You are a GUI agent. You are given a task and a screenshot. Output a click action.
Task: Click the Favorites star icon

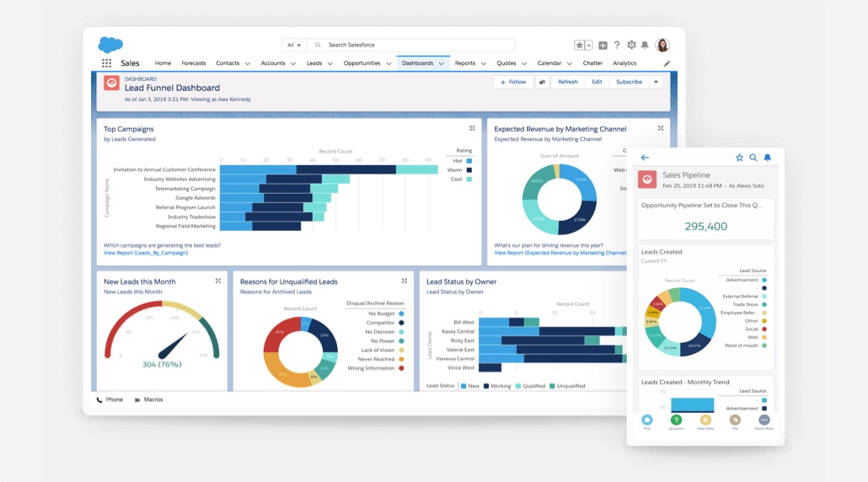579,46
